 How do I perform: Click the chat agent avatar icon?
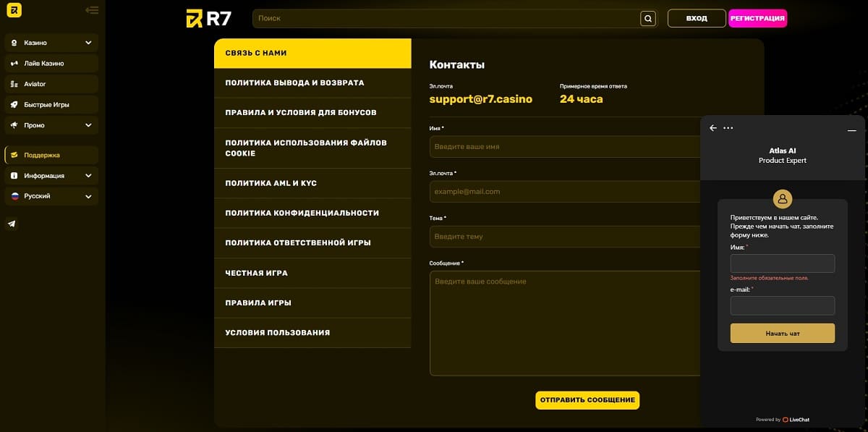(x=783, y=198)
